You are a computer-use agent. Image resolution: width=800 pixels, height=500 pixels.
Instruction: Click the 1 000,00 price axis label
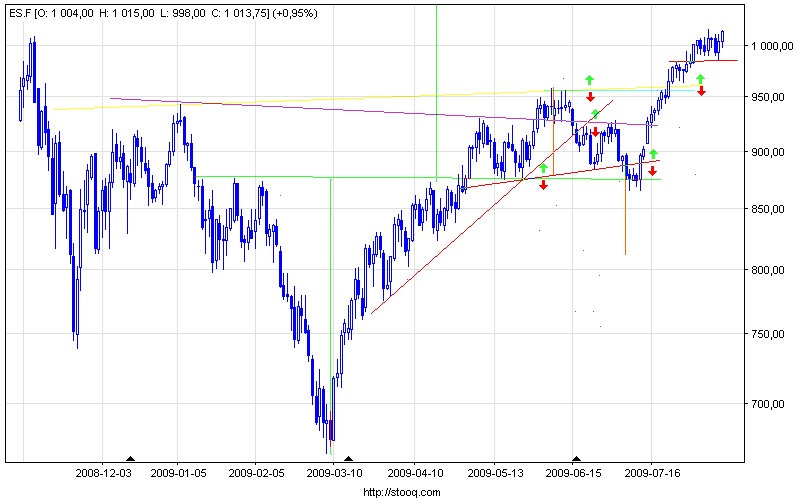[771, 46]
